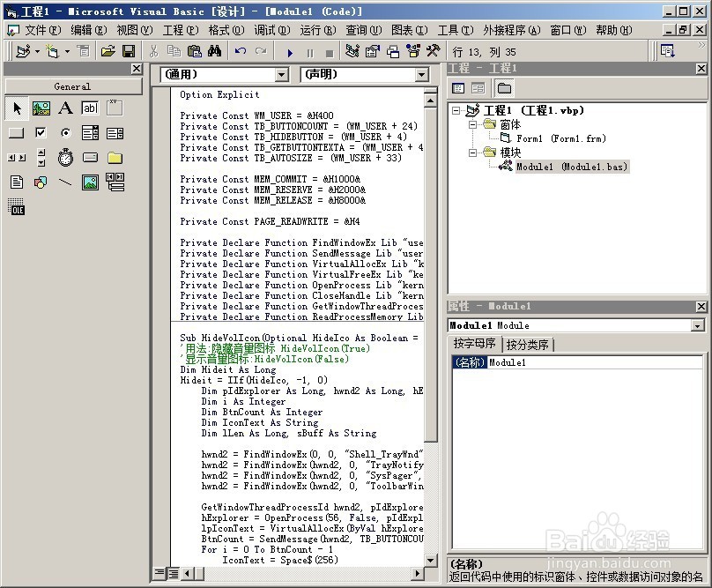
Task: Open the 视图(V) menu
Action: (135, 31)
